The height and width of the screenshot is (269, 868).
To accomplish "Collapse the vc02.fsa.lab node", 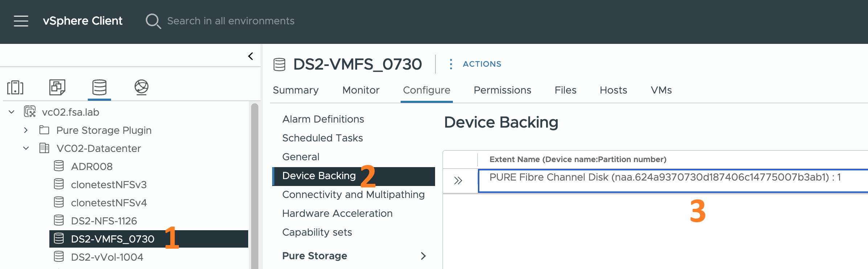I will click(x=11, y=112).
